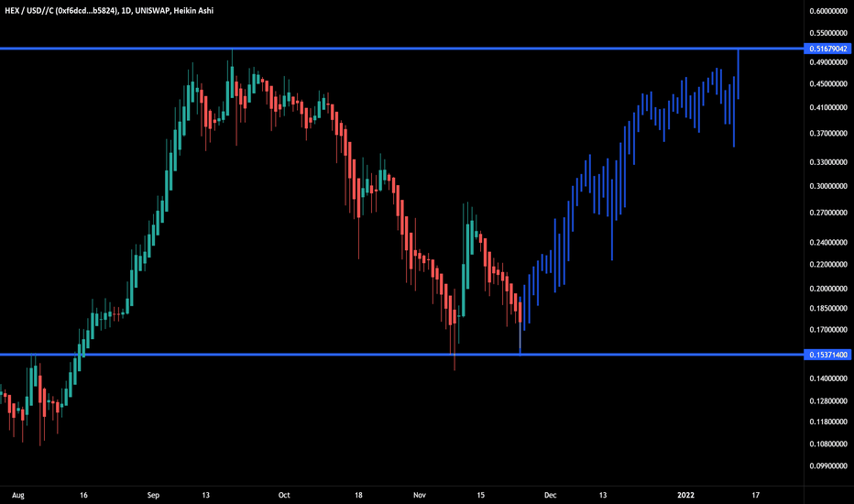Click the 0.55000000 price axis value
Screen dimensions: 854x504
828,33
